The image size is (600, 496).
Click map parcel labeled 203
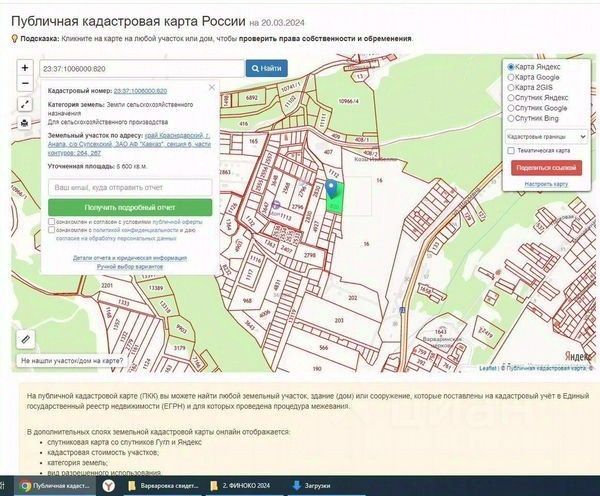339,320
